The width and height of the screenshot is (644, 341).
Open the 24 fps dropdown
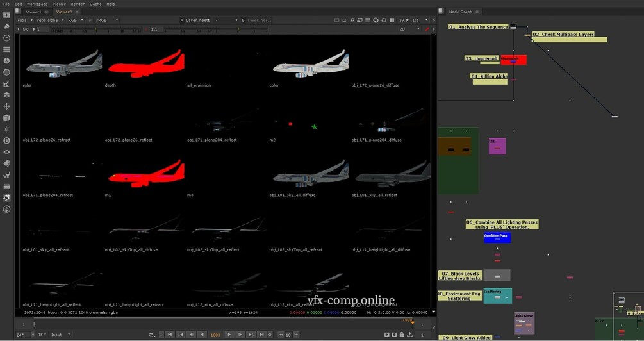tap(26, 335)
